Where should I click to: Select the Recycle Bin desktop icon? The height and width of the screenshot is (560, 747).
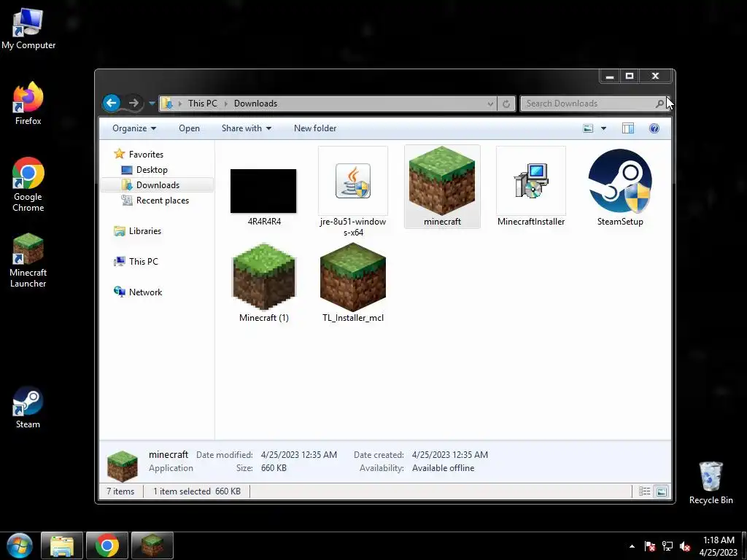point(711,483)
